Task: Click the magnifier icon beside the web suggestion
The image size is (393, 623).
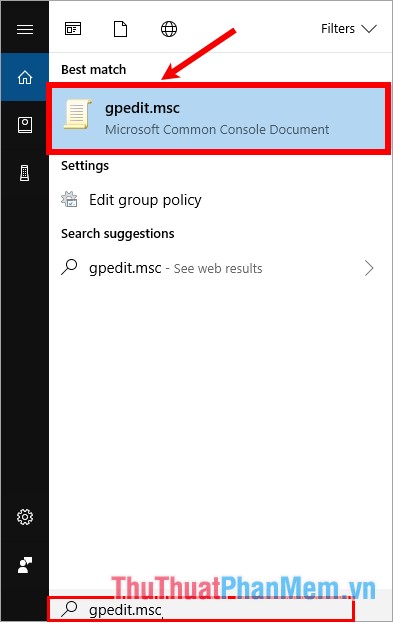Action: click(x=70, y=267)
